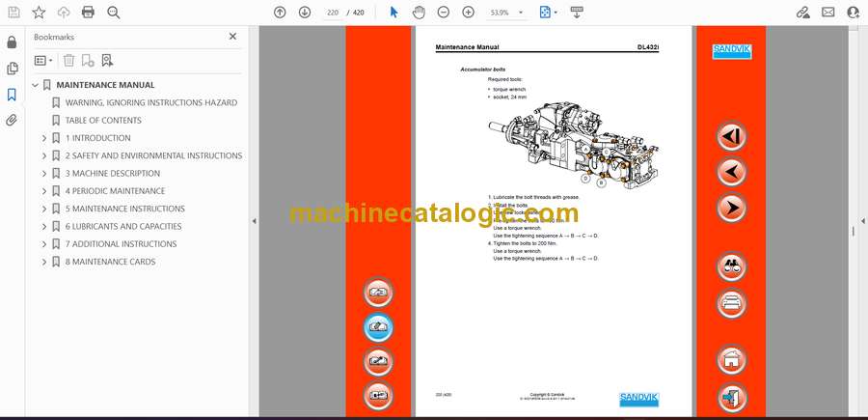Click first-page round button in document
The width and height of the screenshot is (868, 420).
[x=731, y=136]
